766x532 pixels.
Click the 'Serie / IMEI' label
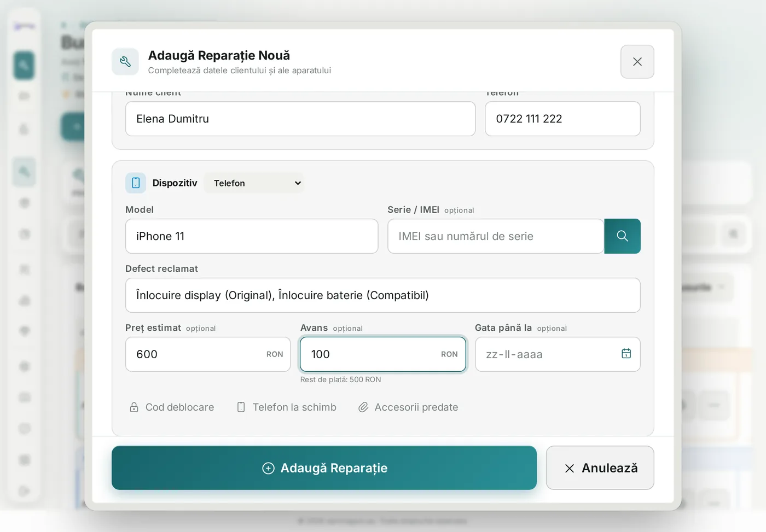pos(413,209)
